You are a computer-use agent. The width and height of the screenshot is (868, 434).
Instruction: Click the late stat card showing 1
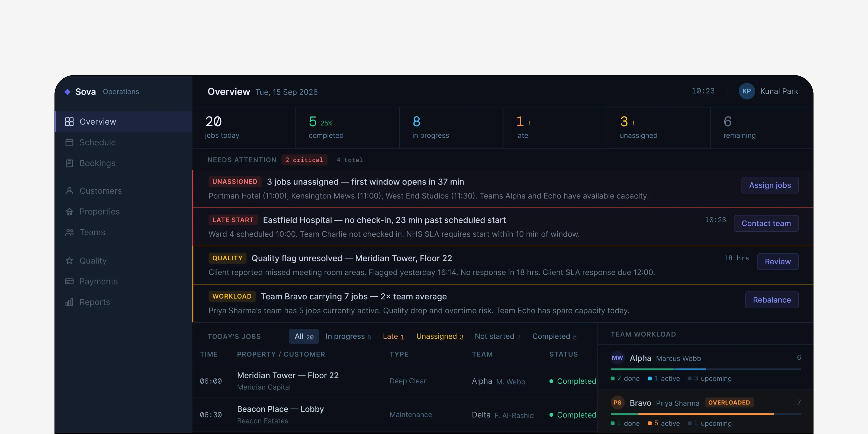pyautogui.click(x=555, y=128)
